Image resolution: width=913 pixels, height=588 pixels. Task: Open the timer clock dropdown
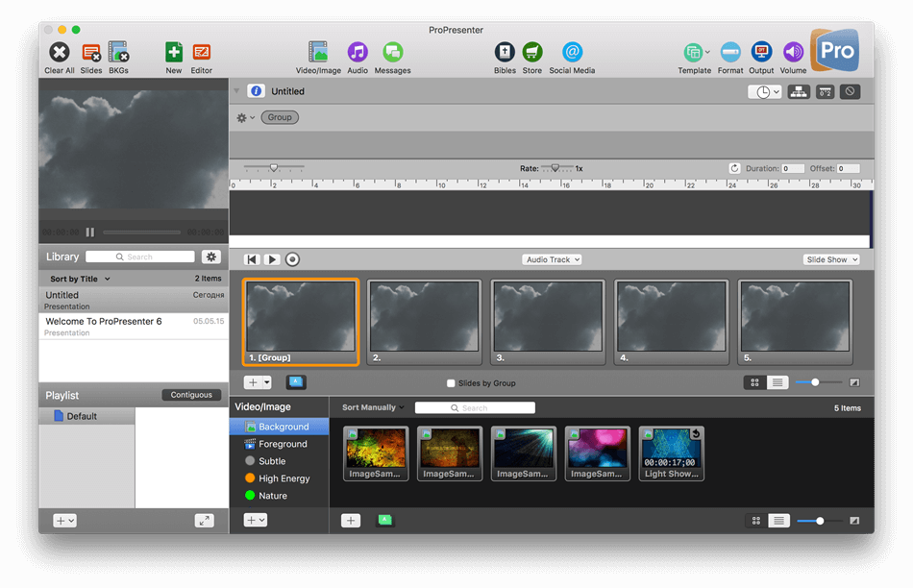(x=765, y=92)
